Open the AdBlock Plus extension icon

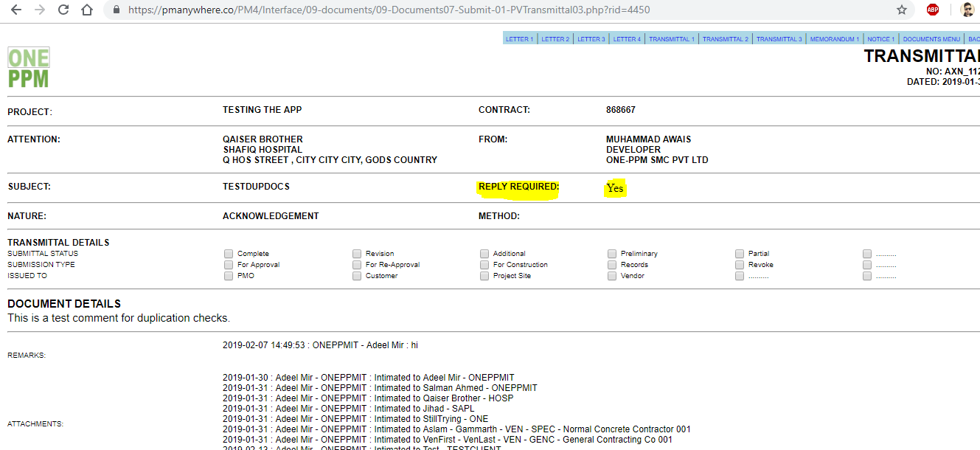click(933, 10)
